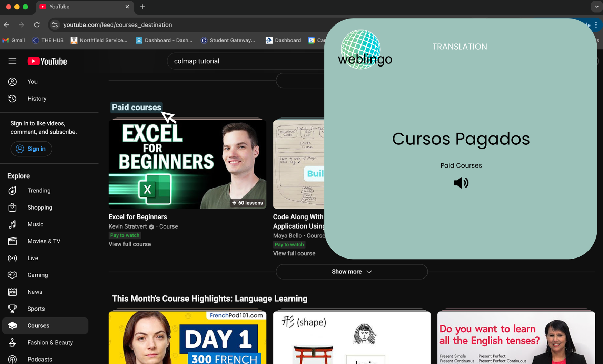Click the green Pay to watch label

tap(125, 235)
